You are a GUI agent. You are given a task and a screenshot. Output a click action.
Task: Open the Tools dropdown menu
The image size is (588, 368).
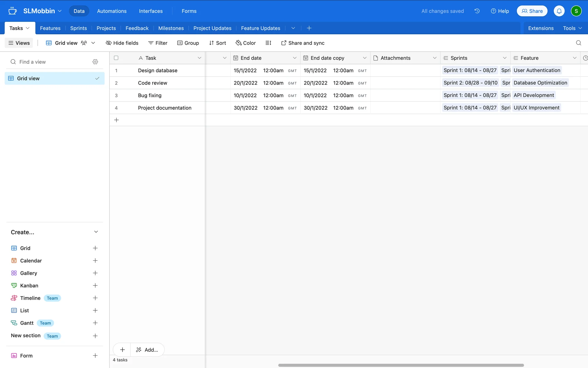572,28
